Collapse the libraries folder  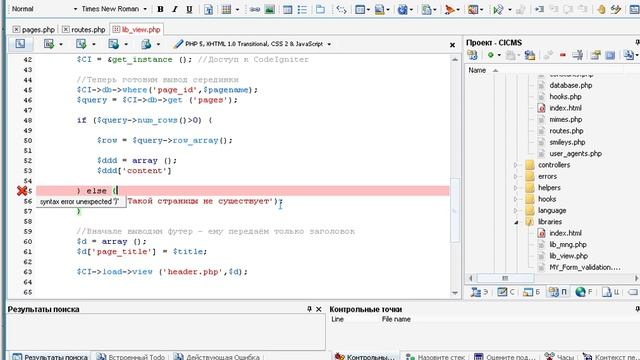point(516,222)
